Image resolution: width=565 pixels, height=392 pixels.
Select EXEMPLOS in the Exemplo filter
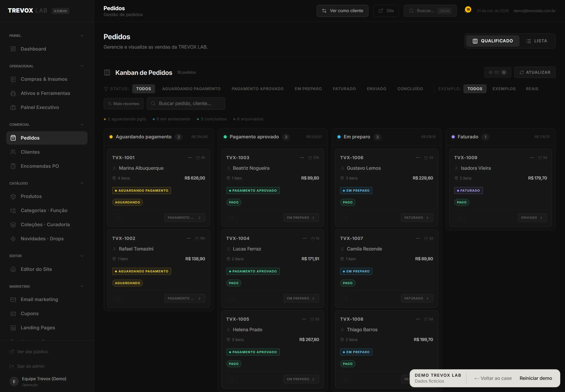coord(504,89)
